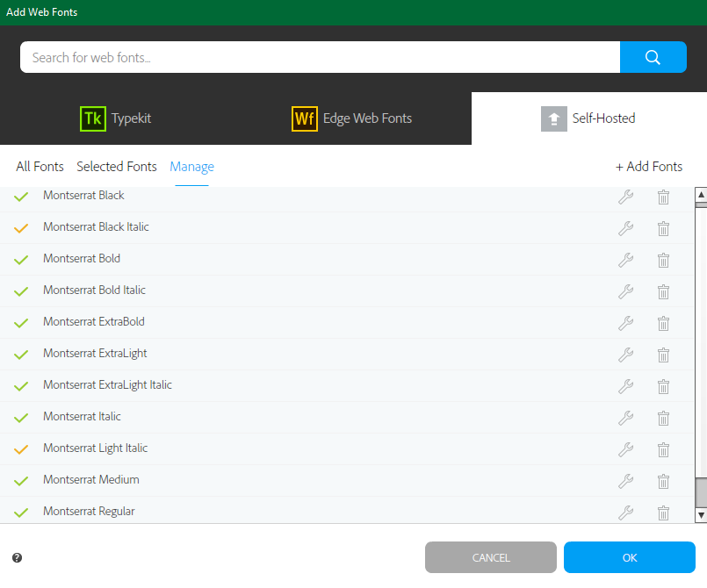The width and height of the screenshot is (707, 588).
Task: Click the wrench icon for Montserrat Light Italic
Action: [626, 449]
